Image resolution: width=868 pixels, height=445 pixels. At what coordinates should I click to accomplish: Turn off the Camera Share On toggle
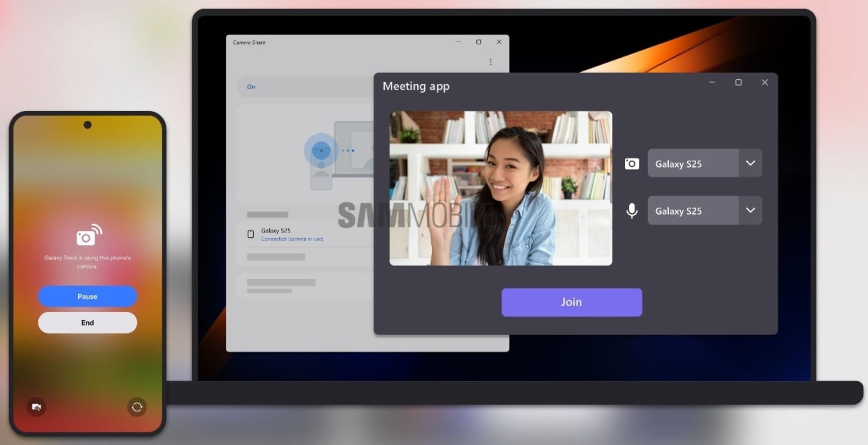point(251,86)
